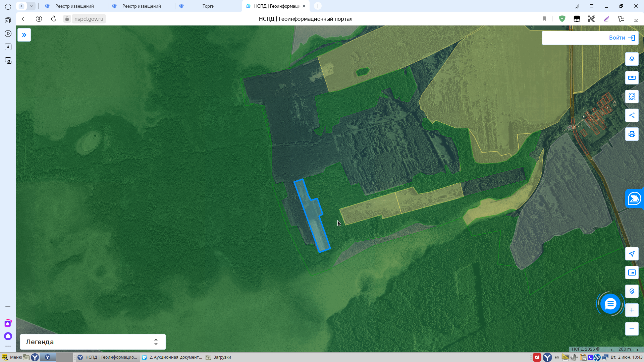This screenshot has width=644, height=362.
Task: Select the blue highlighted land parcel
Action: click(x=312, y=216)
